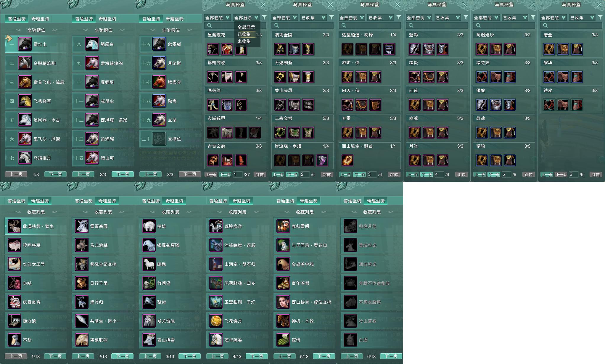
Task: Click 跳转 button in page 1 window
Action: tap(260, 175)
